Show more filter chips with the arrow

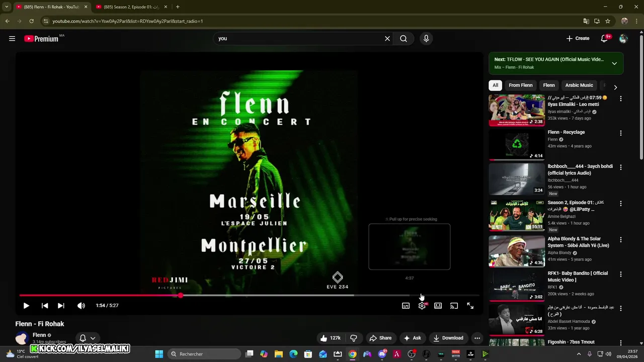[615, 87]
